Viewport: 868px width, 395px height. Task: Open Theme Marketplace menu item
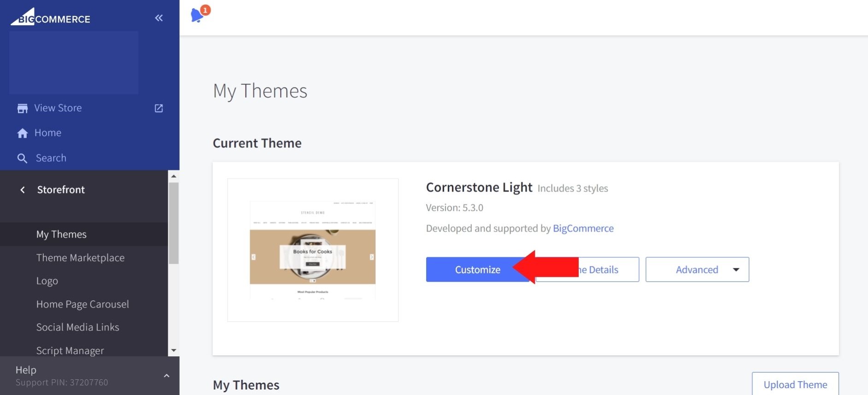pos(80,258)
